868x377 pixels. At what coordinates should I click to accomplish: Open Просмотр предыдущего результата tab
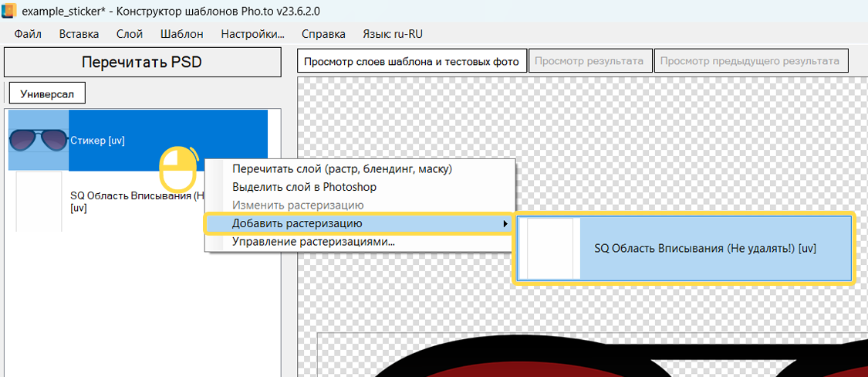pos(751,61)
